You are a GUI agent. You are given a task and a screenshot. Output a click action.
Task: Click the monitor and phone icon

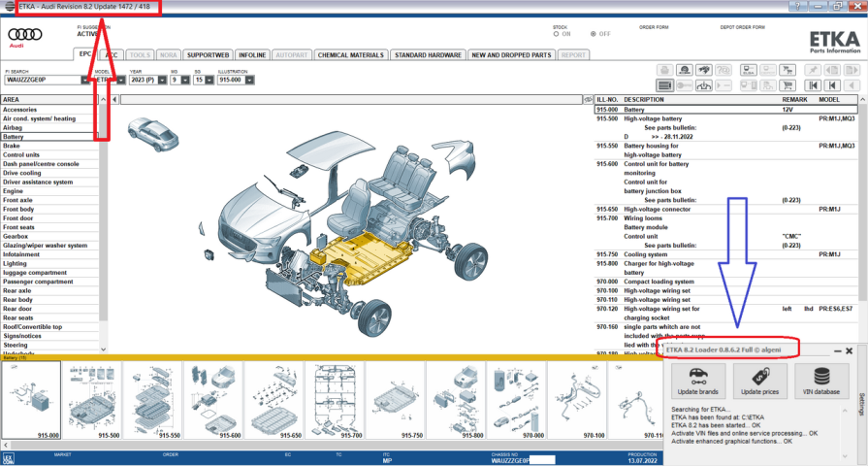pyautogui.click(x=749, y=85)
